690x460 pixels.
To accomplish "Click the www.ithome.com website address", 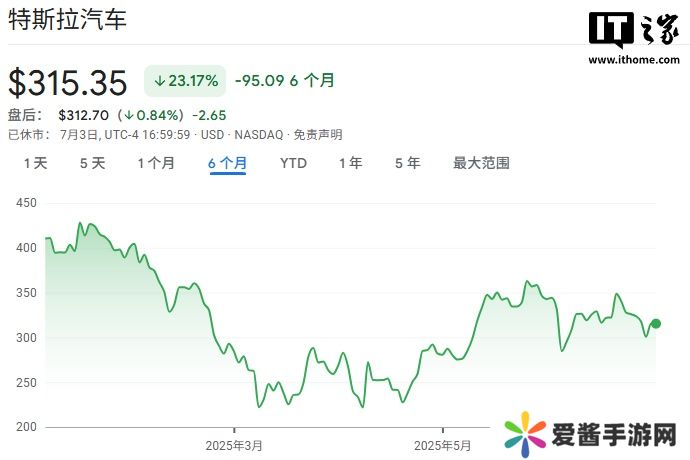I will tap(634, 60).
